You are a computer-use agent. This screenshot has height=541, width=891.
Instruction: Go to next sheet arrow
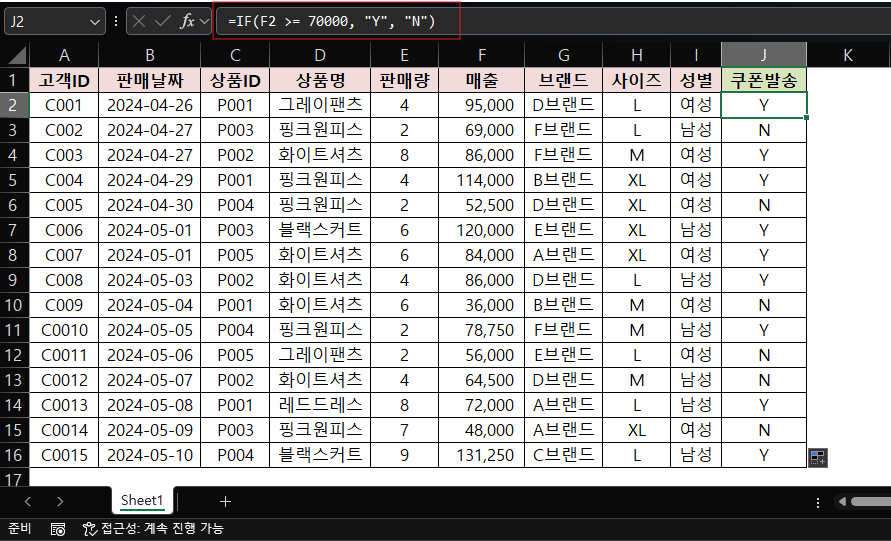[60, 501]
